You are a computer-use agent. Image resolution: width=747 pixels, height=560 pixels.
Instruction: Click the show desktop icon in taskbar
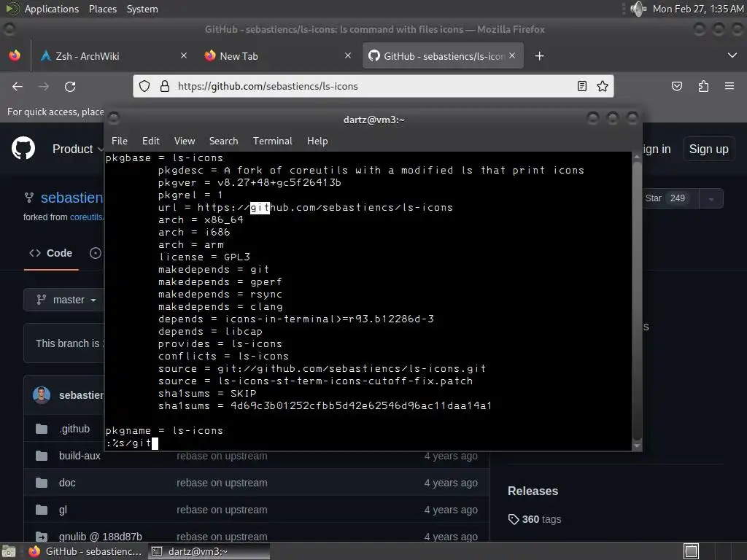coord(9,551)
